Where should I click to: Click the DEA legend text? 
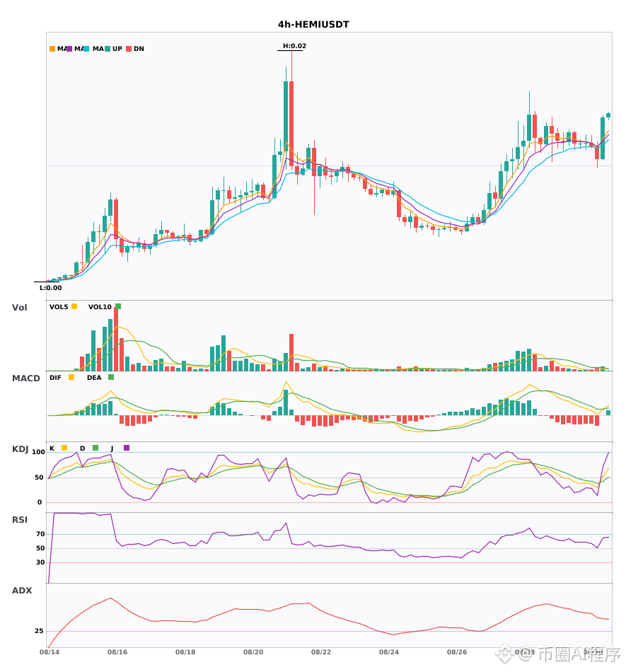(94, 378)
